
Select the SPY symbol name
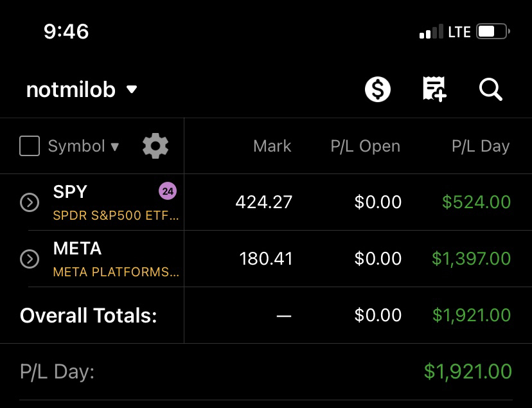pos(70,191)
